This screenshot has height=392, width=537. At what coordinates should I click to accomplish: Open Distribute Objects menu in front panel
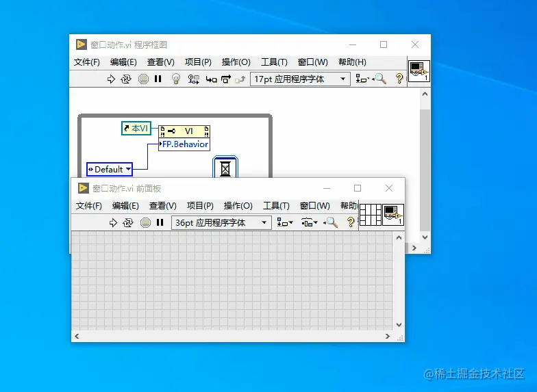(x=310, y=223)
